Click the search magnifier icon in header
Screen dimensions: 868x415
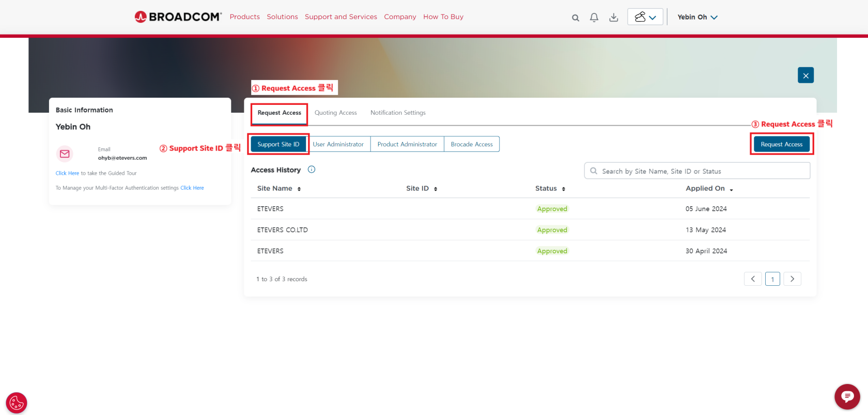pyautogui.click(x=575, y=18)
